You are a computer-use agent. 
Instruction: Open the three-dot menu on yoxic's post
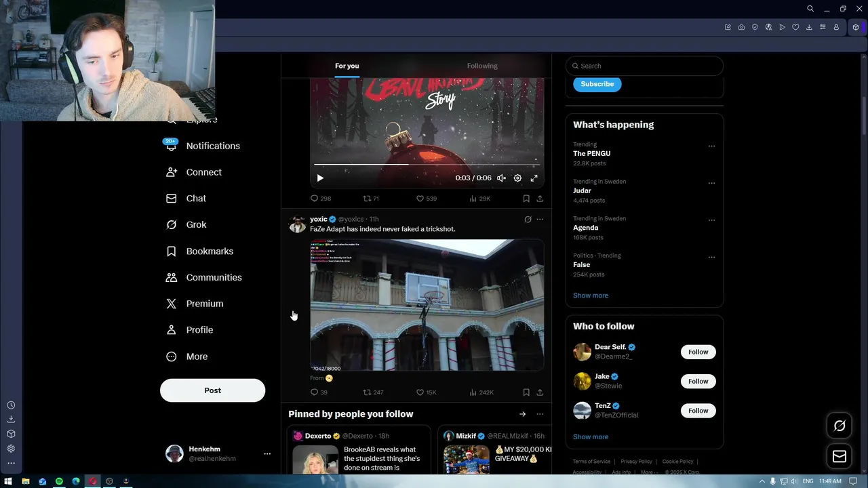point(540,219)
